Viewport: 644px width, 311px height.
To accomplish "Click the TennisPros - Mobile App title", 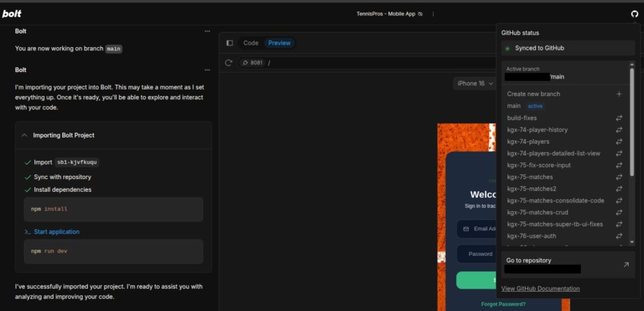I will click(386, 14).
